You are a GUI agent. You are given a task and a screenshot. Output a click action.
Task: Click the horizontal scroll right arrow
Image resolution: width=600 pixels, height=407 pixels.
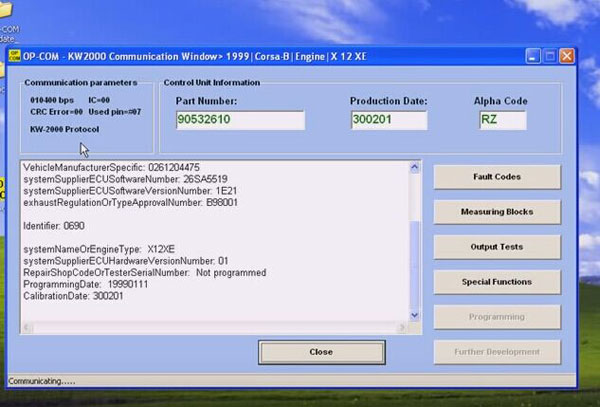(x=402, y=327)
